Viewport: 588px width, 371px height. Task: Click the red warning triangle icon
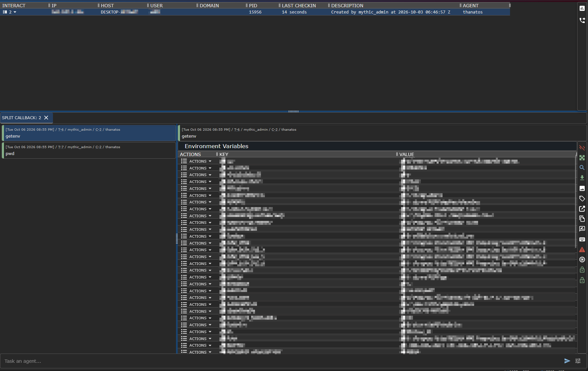582,250
